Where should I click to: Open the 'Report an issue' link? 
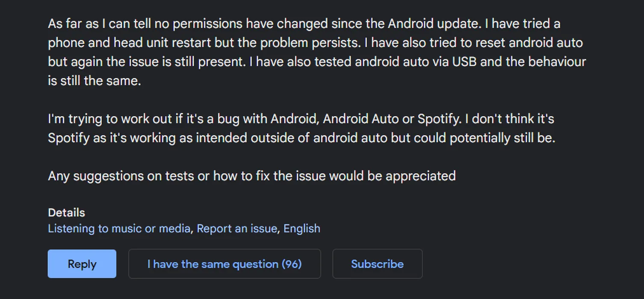236,229
